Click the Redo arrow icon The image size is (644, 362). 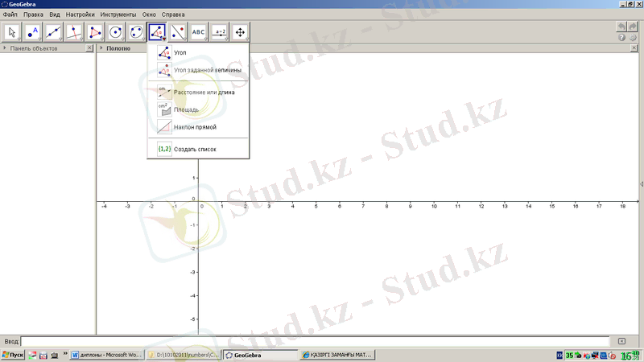click(633, 27)
